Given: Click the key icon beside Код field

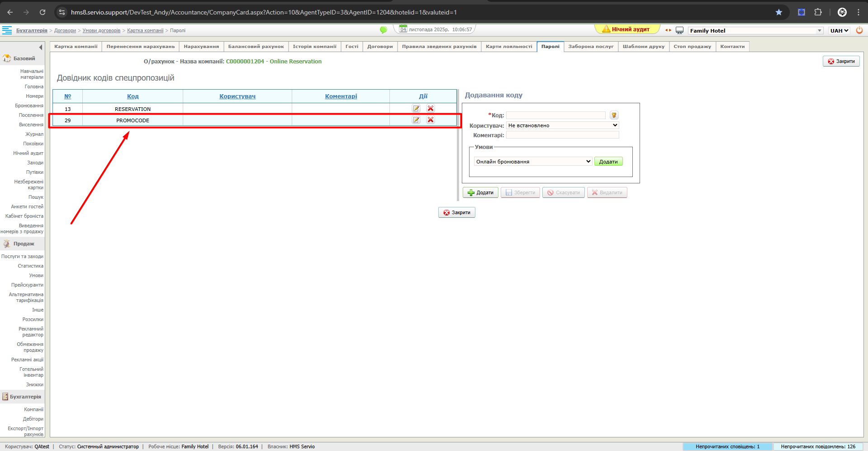Looking at the screenshot, I should tap(614, 115).
